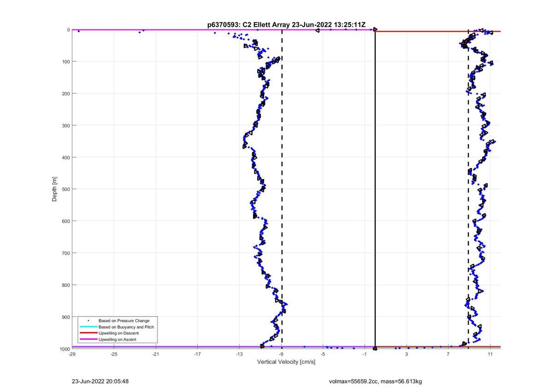Viewport: 553px width, 392px height.
Task: Click the y-axis tick label 600
Action: (65, 221)
